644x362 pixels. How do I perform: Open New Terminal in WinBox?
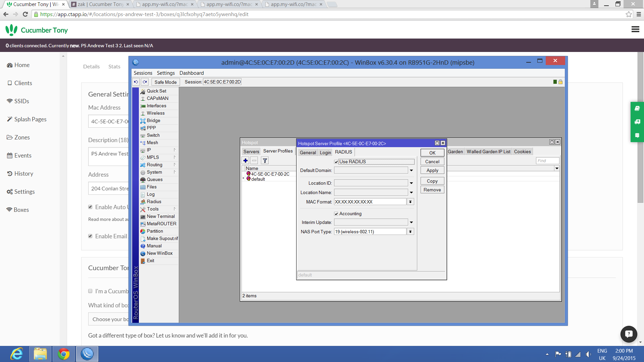point(161,216)
